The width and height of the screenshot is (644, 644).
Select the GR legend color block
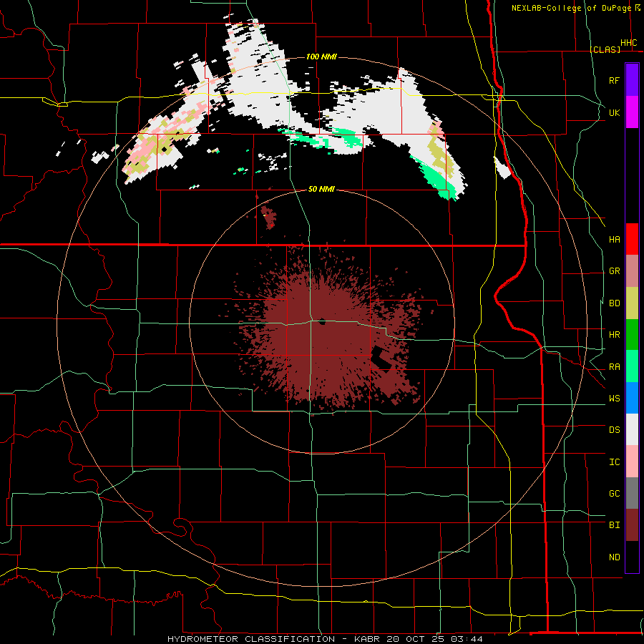(632, 270)
